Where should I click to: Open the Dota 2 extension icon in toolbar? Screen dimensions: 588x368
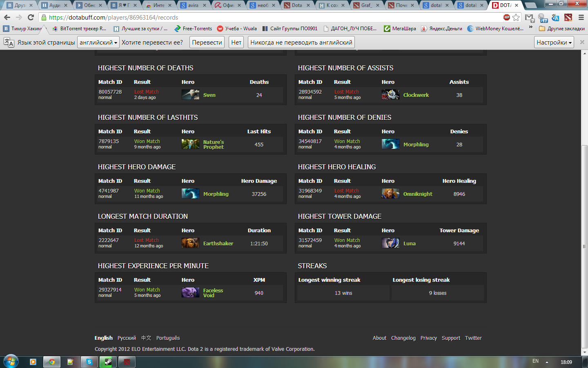[568, 17]
